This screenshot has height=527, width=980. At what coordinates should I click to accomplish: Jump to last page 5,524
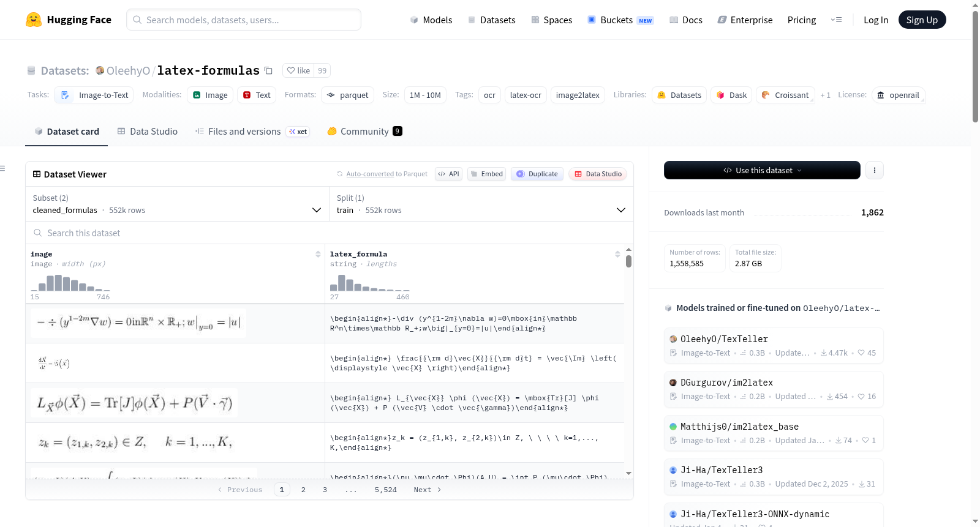click(386, 490)
